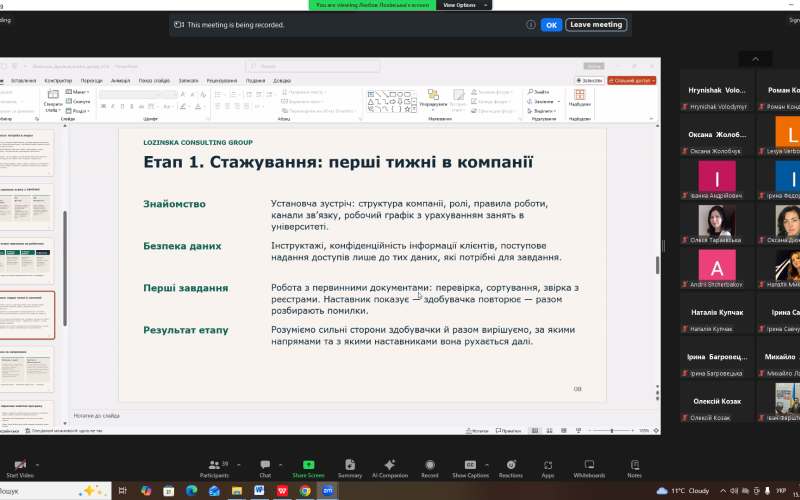
Task: Open the meeting Summary tool
Action: tap(349, 469)
